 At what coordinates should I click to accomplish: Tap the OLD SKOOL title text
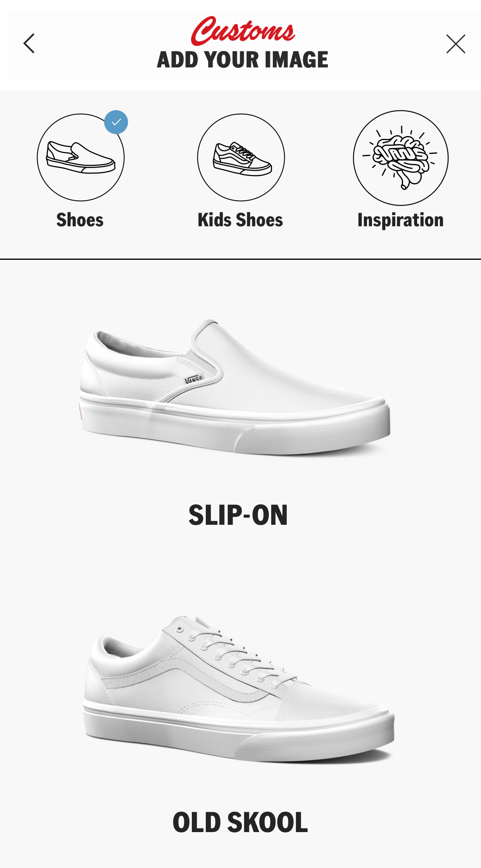click(240, 823)
